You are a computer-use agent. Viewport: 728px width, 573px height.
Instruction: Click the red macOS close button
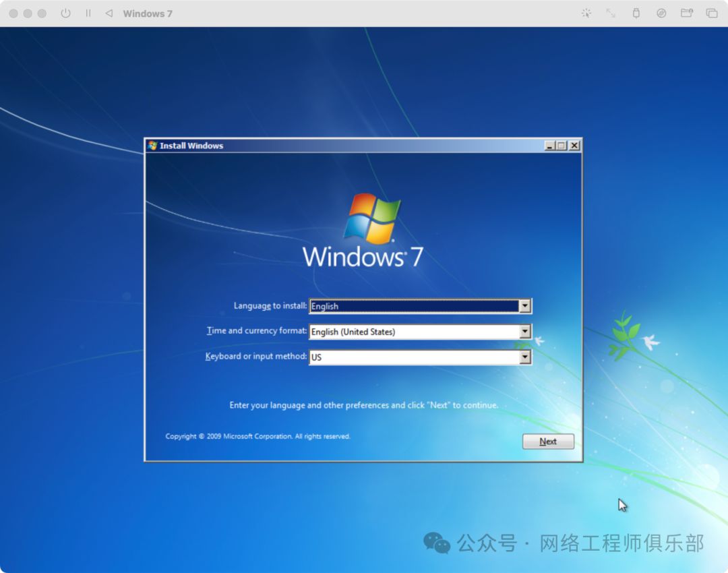click(x=13, y=13)
